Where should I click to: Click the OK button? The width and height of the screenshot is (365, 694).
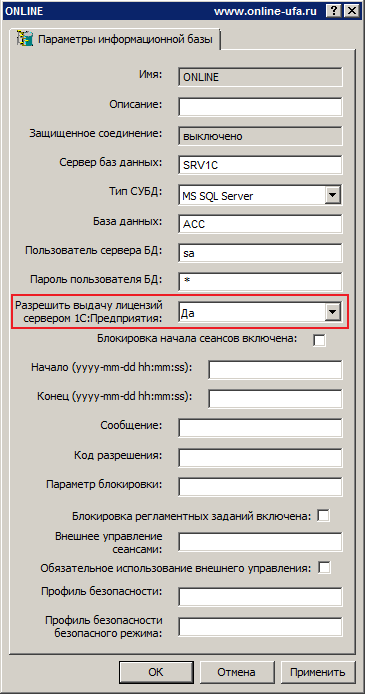click(x=155, y=672)
